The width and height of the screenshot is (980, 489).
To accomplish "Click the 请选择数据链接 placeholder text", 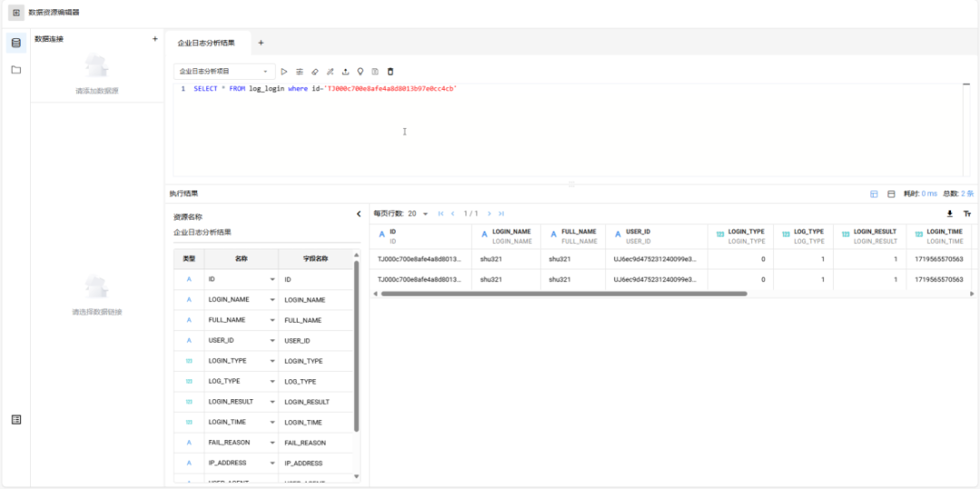I will [97, 312].
